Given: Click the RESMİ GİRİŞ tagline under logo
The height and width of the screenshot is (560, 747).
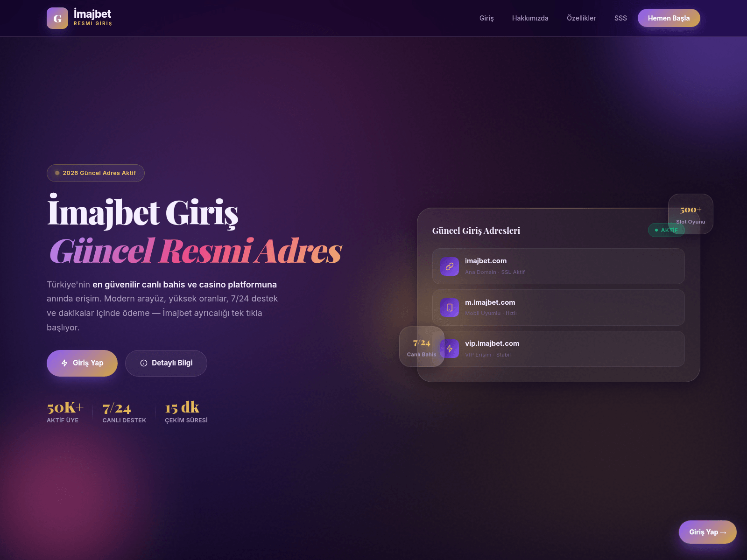Looking at the screenshot, I should tap(93, 23).
